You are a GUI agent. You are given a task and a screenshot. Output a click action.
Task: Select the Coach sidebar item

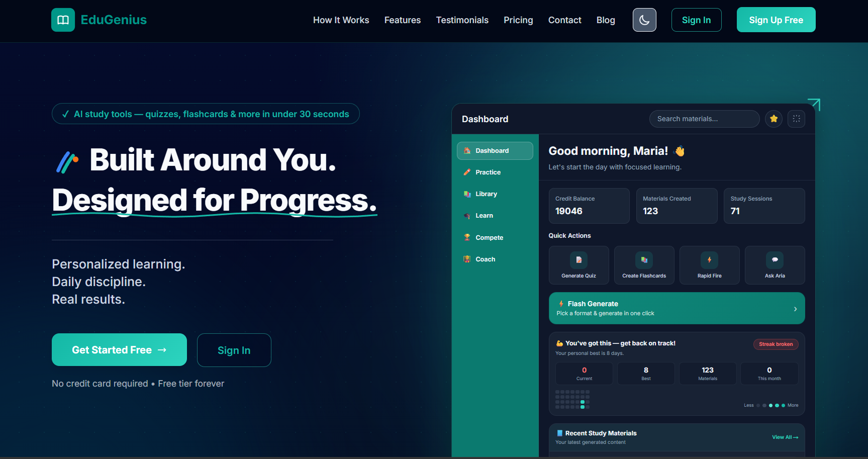click(x=495, y=259)
